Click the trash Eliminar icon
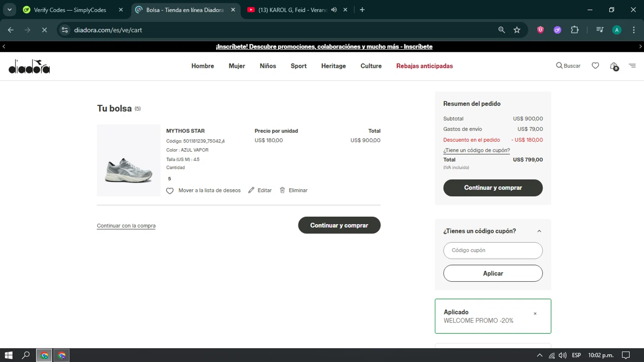This screenshot has height=362, width=644. point(283,190)
